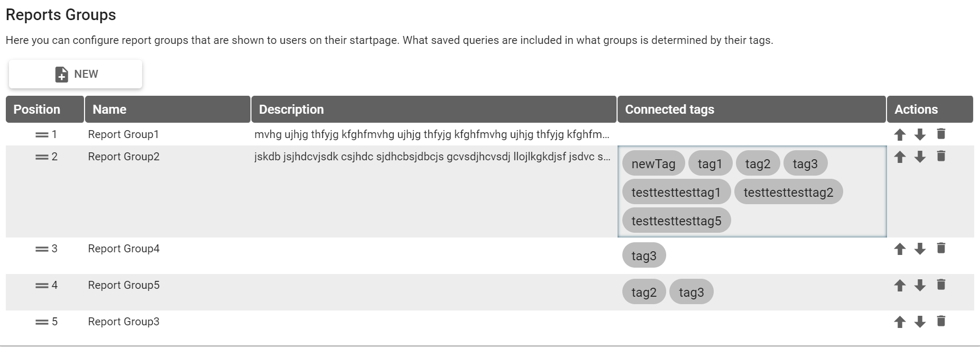
Task: Delete Report Group2 with trash icon
Action: coord(941,156)
